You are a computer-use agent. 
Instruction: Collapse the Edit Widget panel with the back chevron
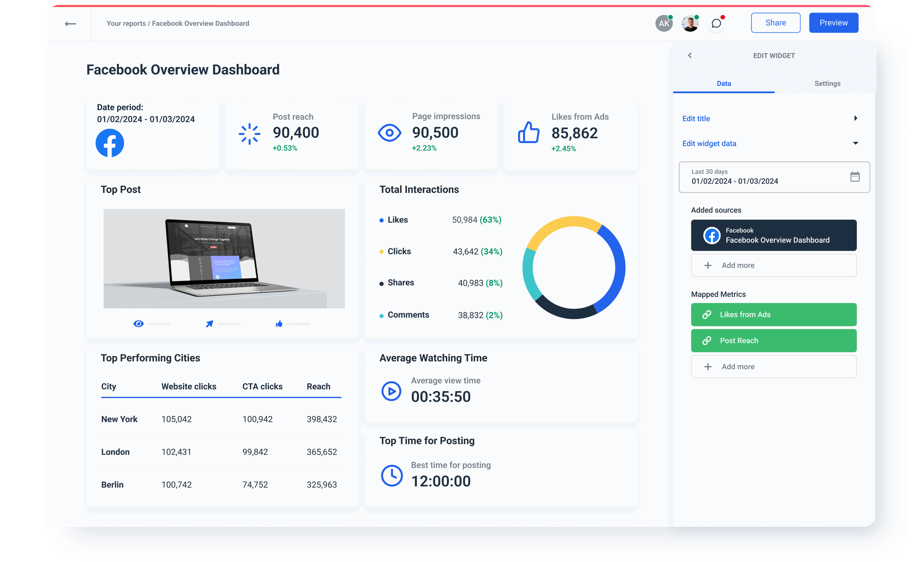pos(690,55)
